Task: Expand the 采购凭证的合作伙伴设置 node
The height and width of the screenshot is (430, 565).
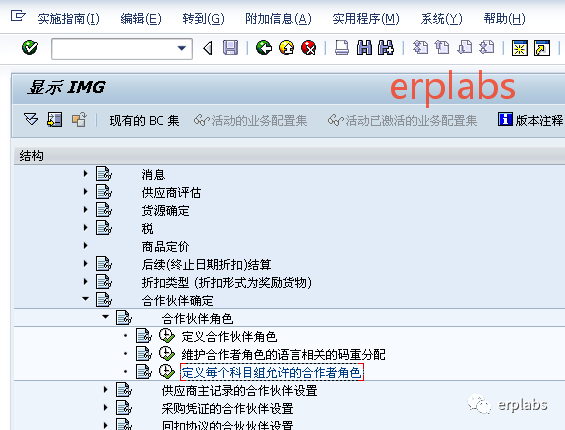Action: tap(106, 408)
